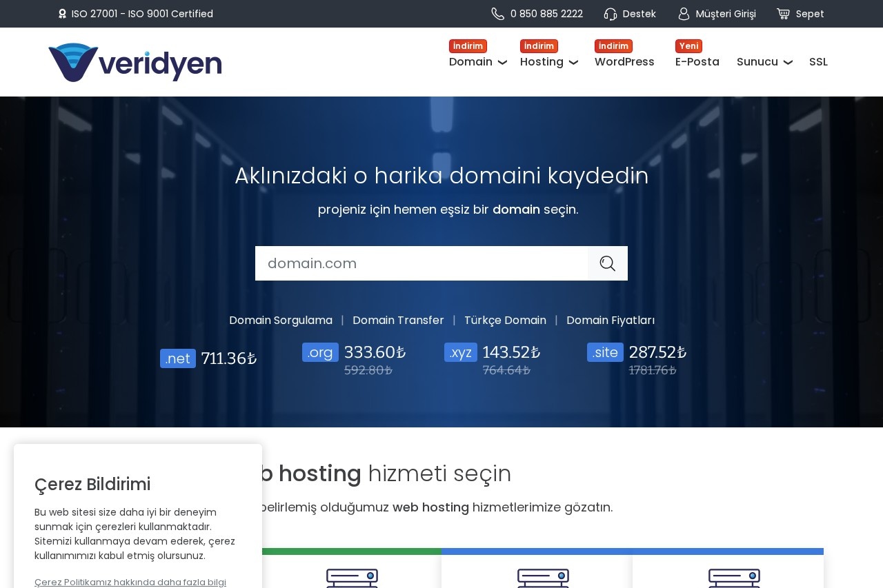Click the ISO 27001 certification badge icon
Viewport: 883px width, 588px height.
62,14
